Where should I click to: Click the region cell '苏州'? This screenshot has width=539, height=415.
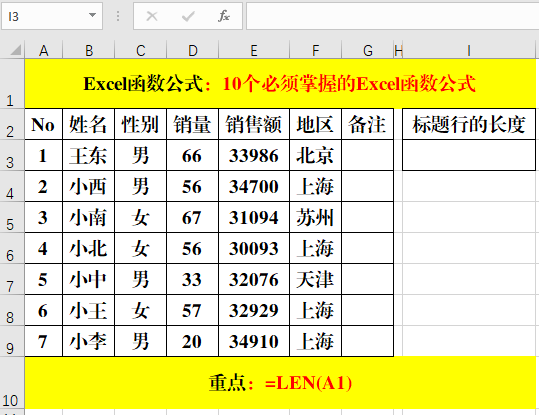[316, 217]
